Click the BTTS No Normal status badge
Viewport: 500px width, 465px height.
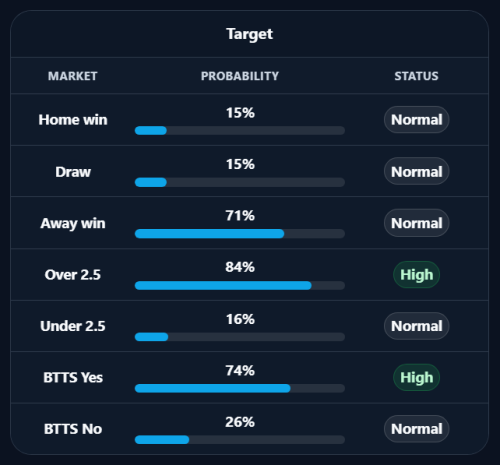pyautogui.click(x=416, y=429)
